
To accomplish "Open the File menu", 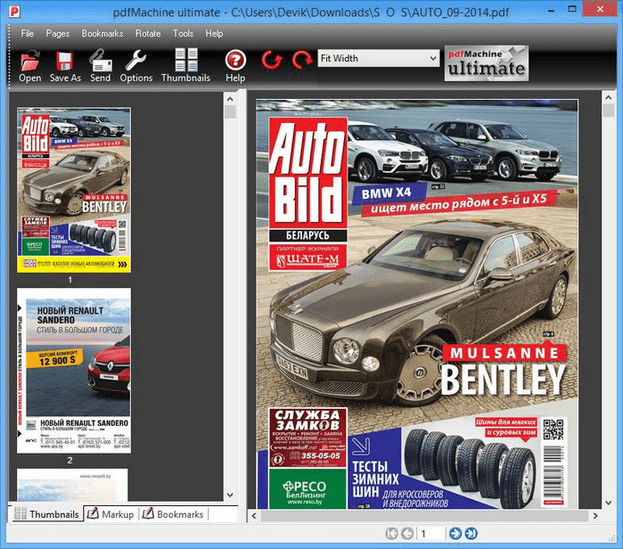I will click(27, 33).
